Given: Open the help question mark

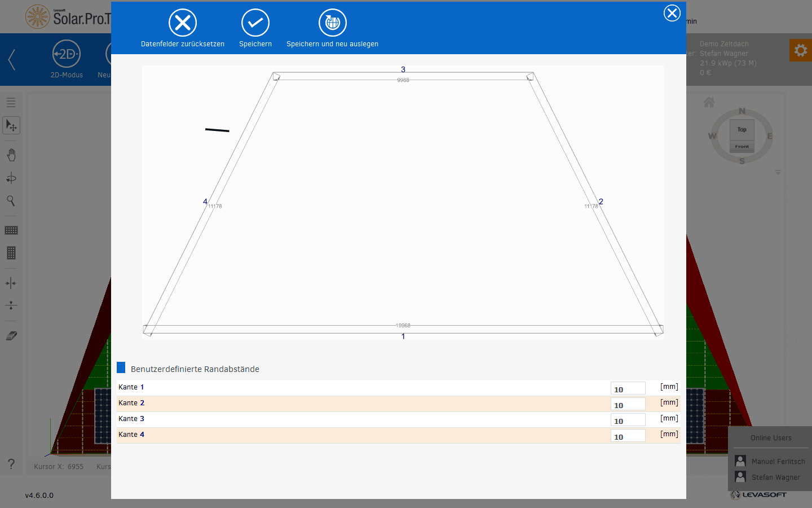Looking at the screenshot, I should coord(11,464).
